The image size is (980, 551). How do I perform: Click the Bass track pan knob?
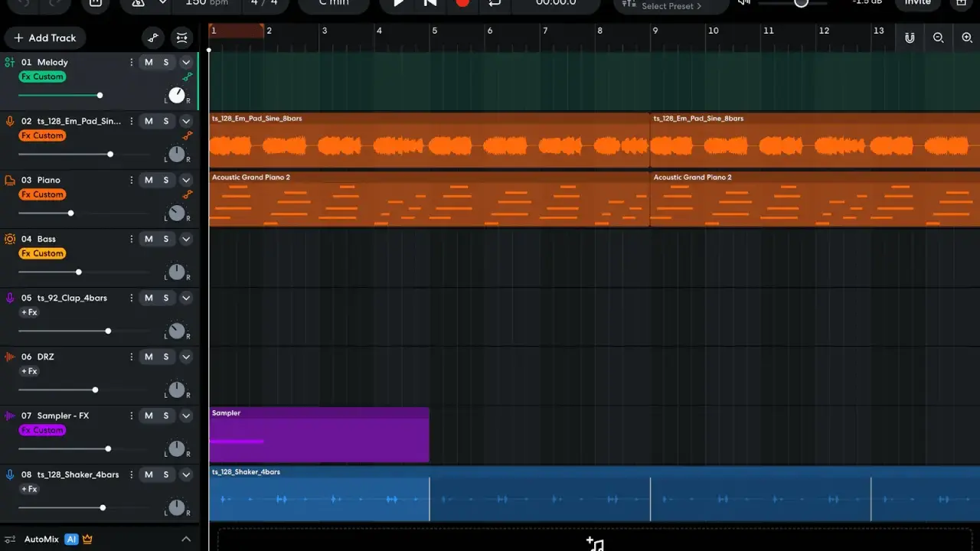(x=177, y=272)
